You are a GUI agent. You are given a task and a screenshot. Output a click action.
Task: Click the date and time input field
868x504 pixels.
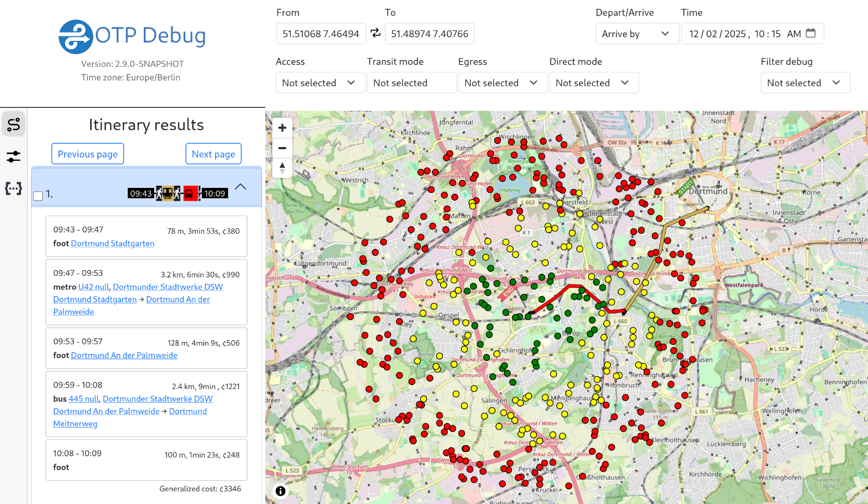tap(752, 34)
